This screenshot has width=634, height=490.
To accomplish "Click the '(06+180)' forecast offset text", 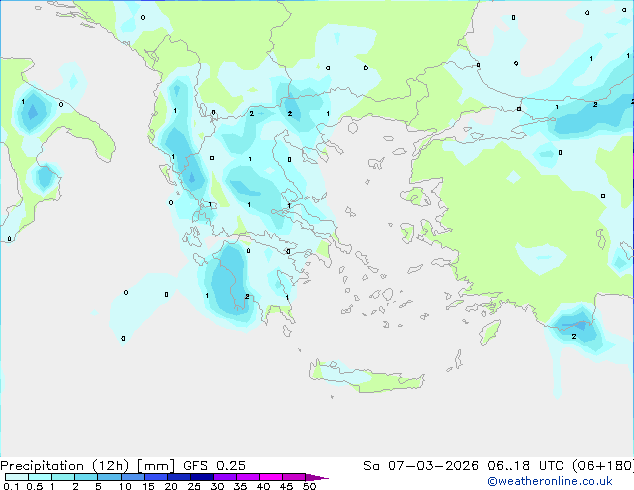I will [x=603, y=466].
